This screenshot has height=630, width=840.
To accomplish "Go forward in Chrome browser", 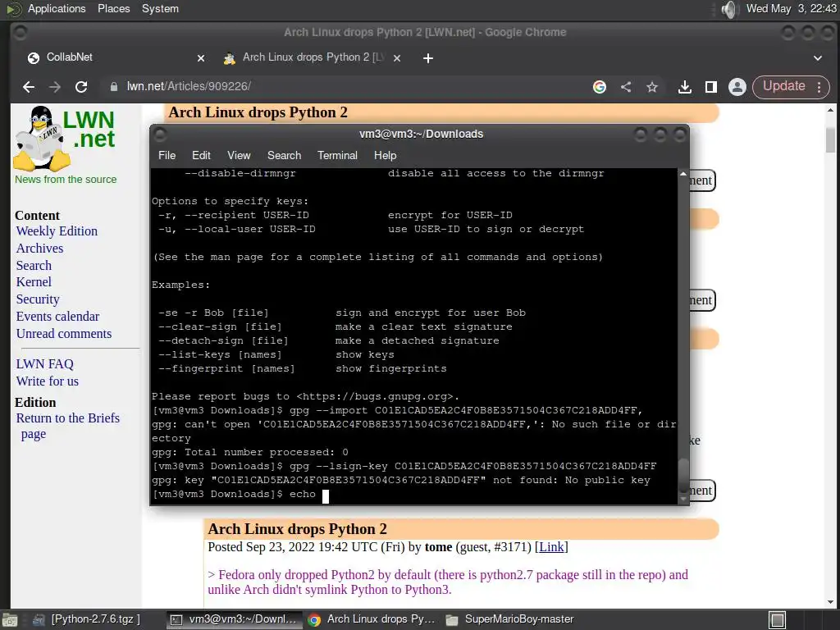I will 55,87.
